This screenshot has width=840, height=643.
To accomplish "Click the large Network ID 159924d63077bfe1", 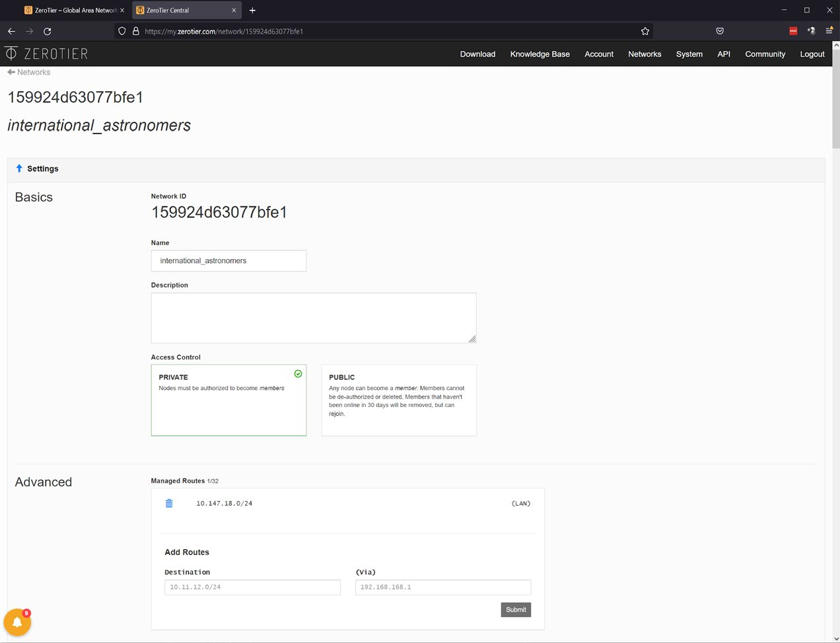I will (219, 212).
